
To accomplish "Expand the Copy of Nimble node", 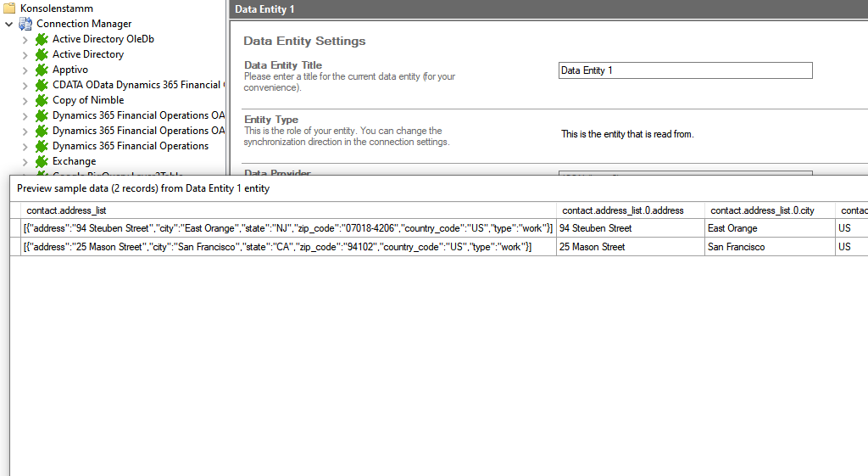I will pos(25,101).
